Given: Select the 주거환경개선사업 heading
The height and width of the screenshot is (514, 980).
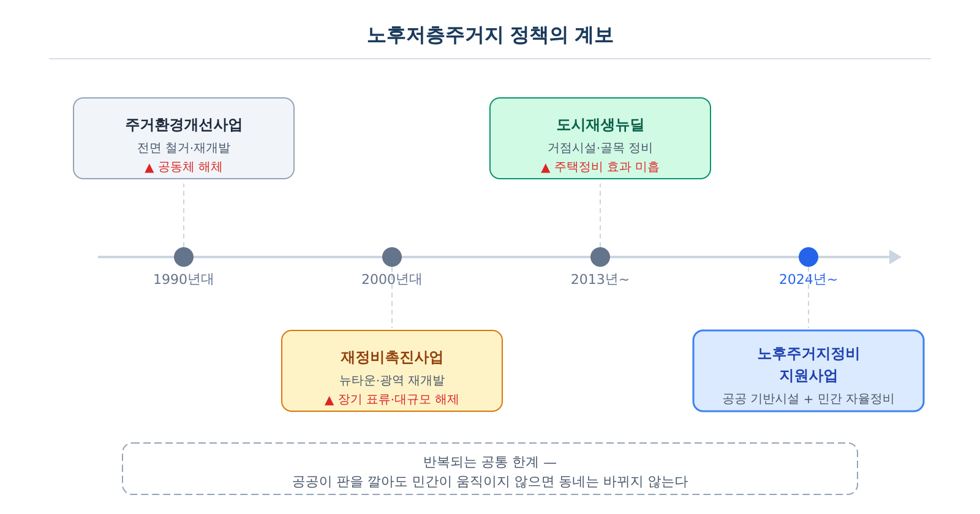Looking at the screenshot, I should tap(184, 125).
